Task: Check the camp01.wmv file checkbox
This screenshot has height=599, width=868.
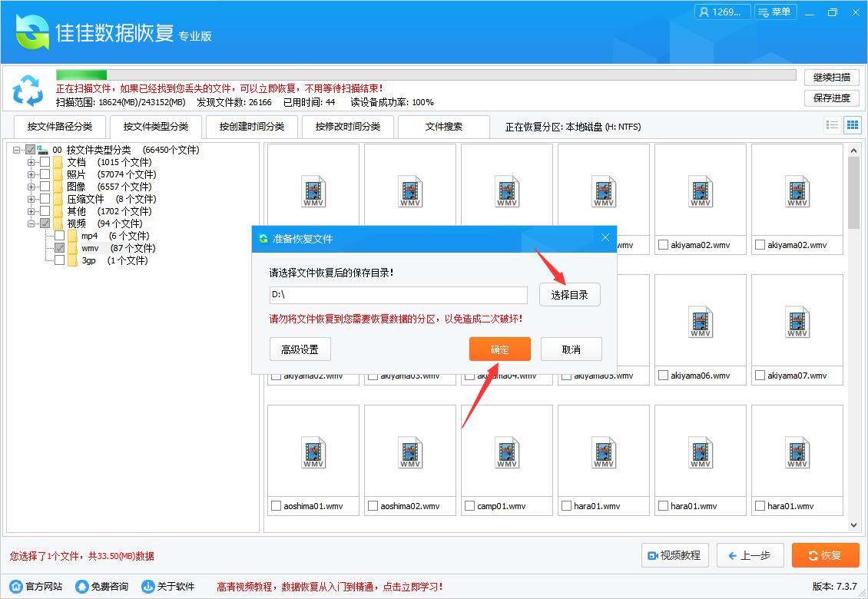Action: click(469, 505)
